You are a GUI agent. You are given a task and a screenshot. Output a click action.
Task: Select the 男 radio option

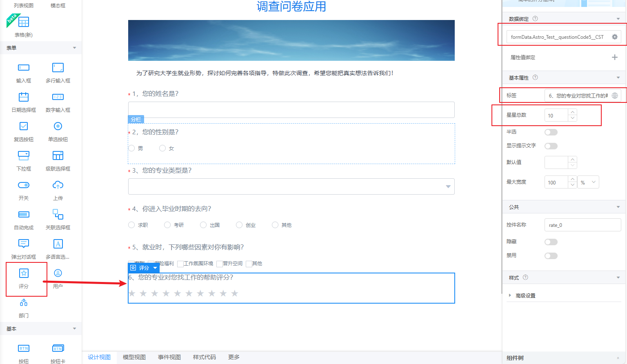[131, 148]
